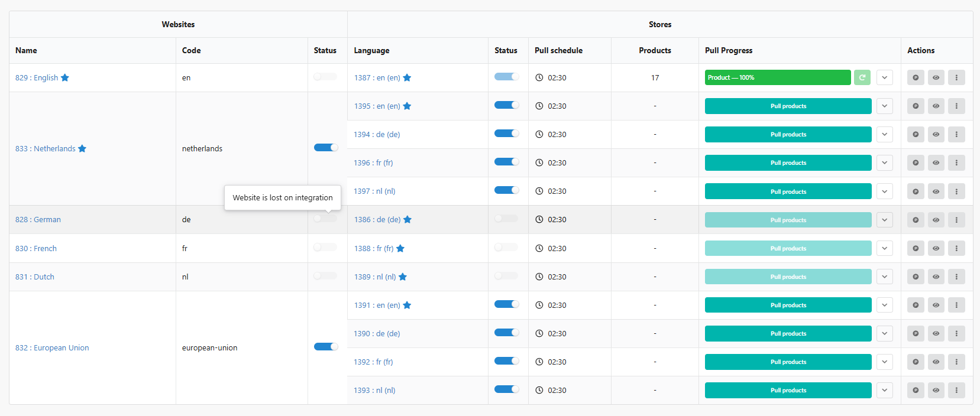Expand the pull options chevron for store 1392
The image size is (980, 416).
tap(884, 362)
